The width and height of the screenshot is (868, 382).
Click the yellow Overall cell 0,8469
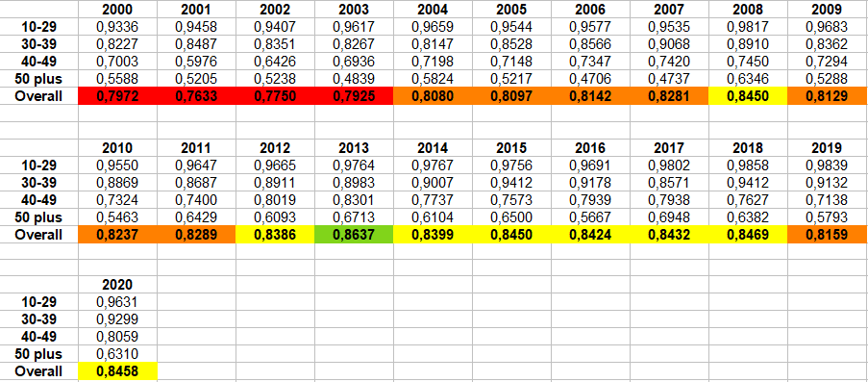point(747,235)
